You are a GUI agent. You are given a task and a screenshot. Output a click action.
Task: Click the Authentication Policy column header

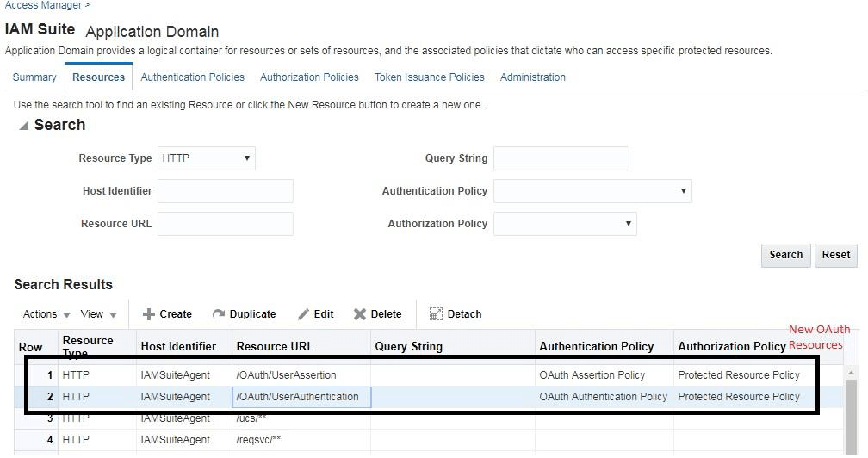(x=604, y=347)
